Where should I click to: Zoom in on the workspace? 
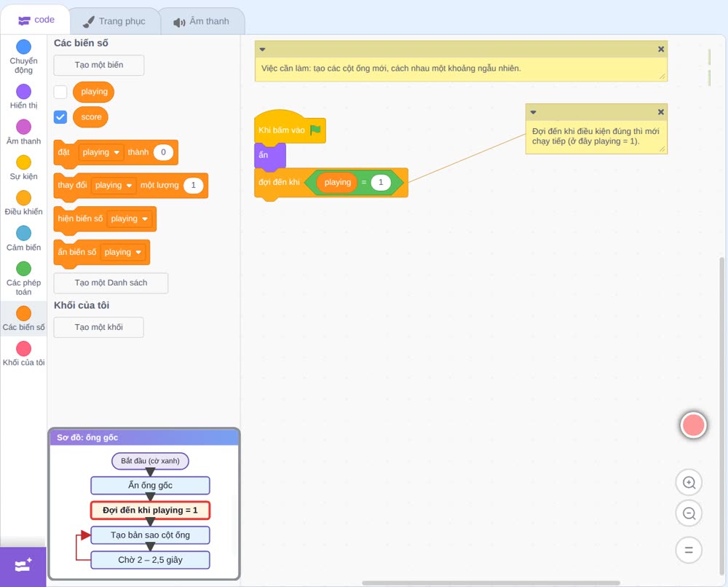pos(689,483)
